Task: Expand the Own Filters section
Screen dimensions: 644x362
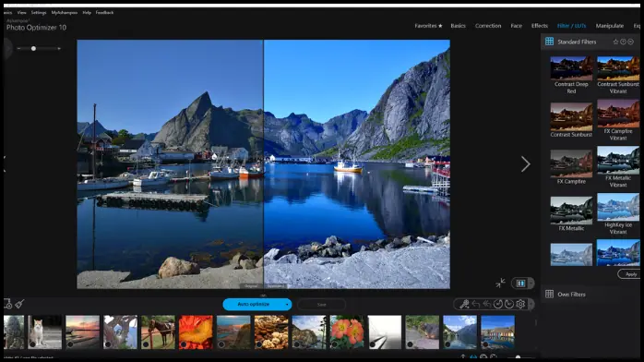Action: pos(571,295)
